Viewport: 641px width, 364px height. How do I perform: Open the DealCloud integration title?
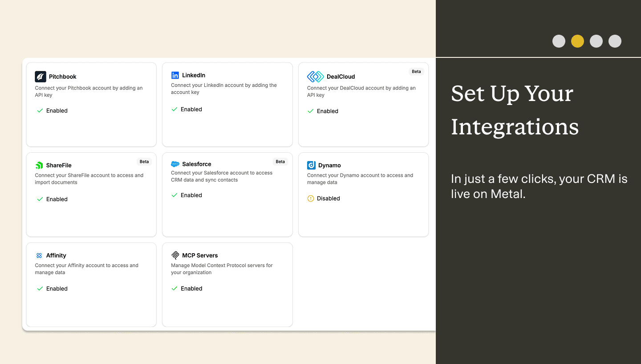341,77
